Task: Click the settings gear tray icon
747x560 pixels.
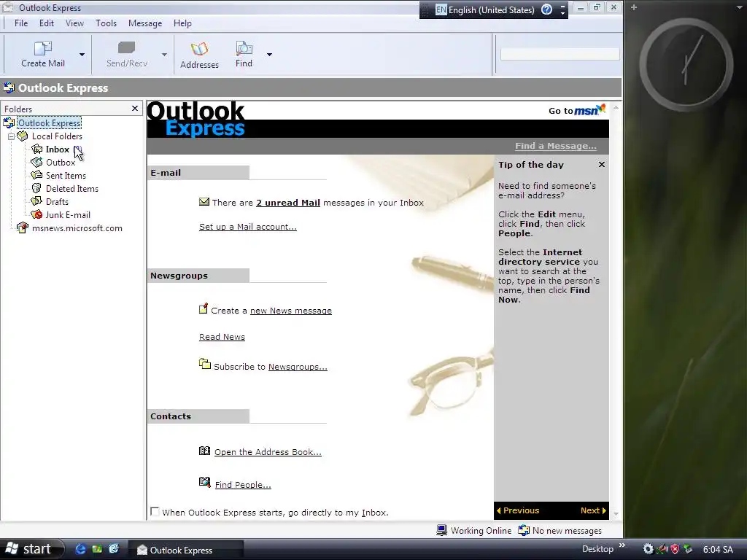Action: tap(648, 549)
